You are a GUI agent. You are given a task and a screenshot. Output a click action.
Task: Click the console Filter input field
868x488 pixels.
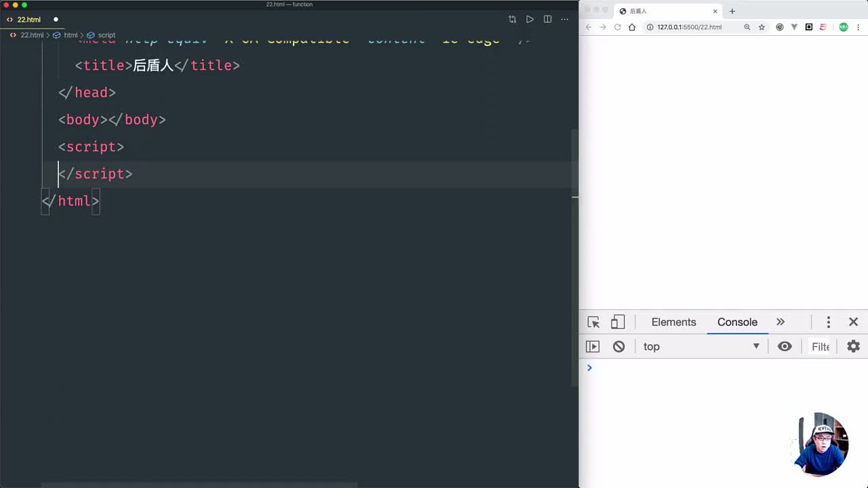tap(820, 346)
